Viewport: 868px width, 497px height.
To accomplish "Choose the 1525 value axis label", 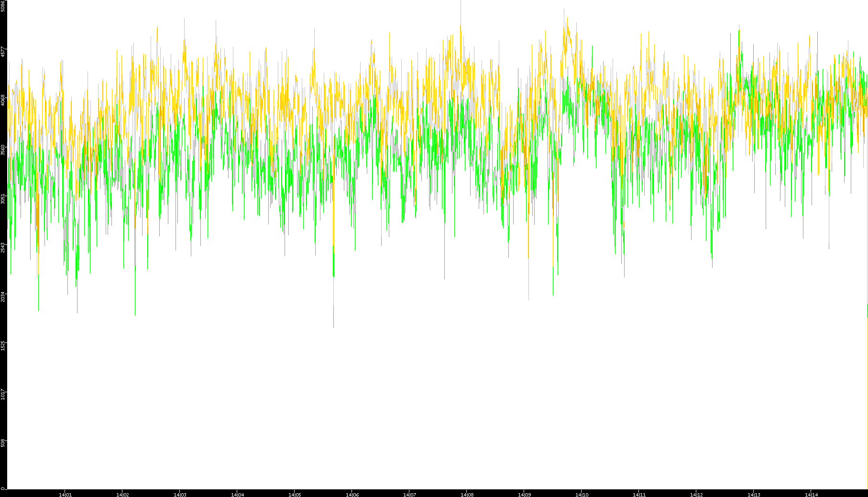I will 3,345.
